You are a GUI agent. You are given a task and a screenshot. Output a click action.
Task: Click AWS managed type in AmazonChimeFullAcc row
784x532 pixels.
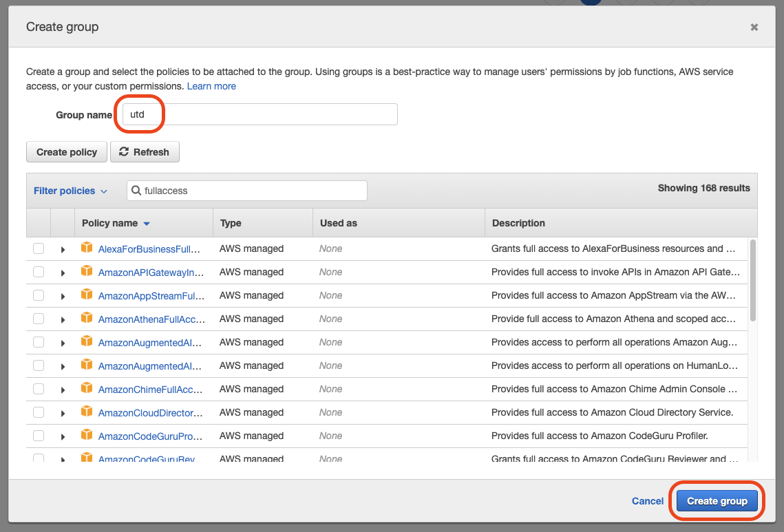(251, 389)
